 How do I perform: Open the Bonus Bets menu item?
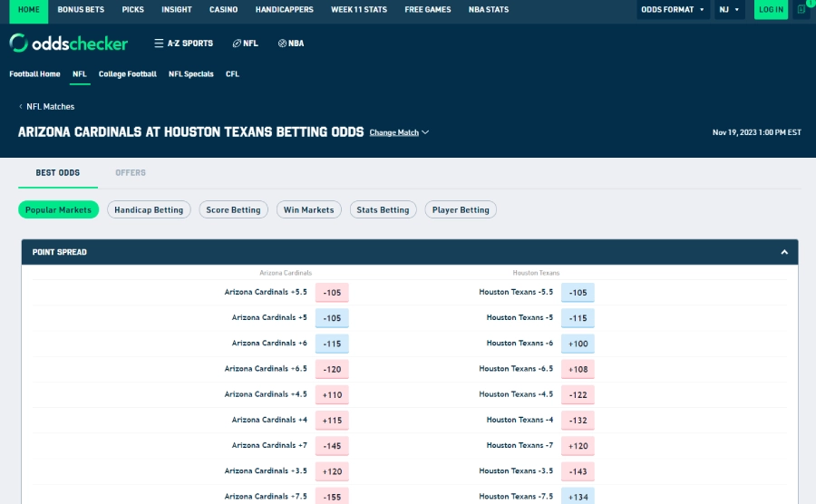pos(81,9)
